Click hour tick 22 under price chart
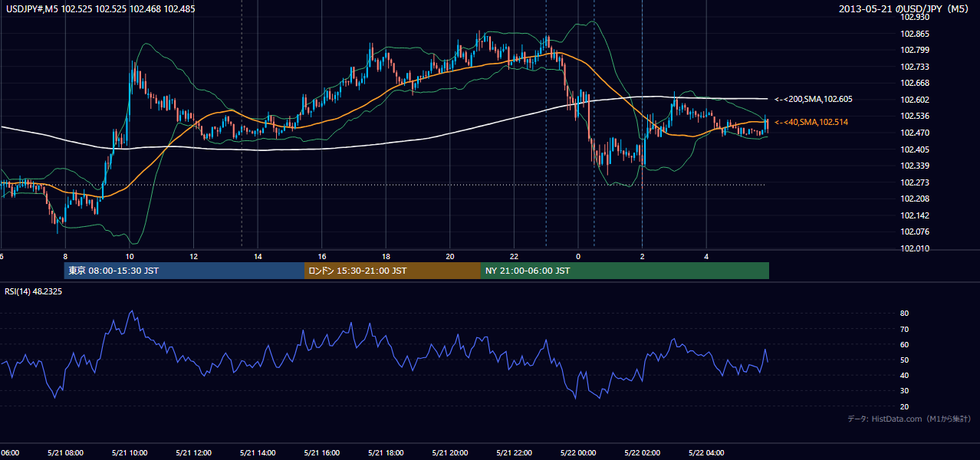The width and height of the screenshot is (980, 460). 515,256
